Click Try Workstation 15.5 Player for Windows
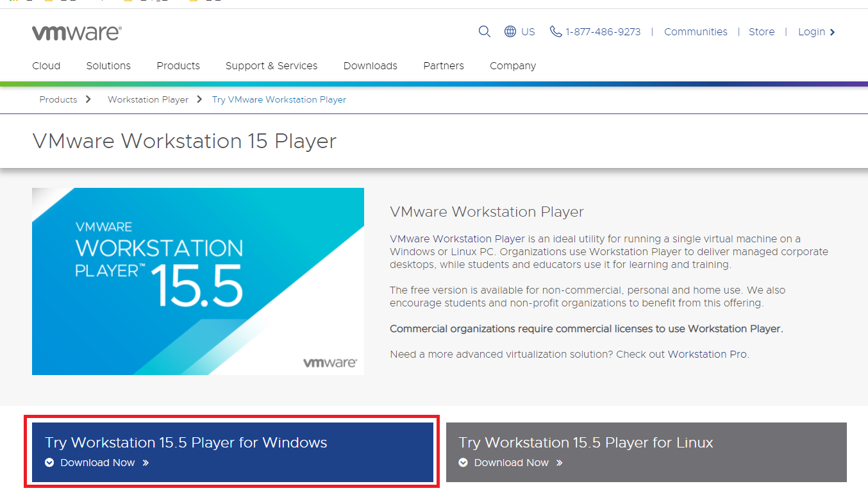Screen dimensions: 868x502 point(186,442)
